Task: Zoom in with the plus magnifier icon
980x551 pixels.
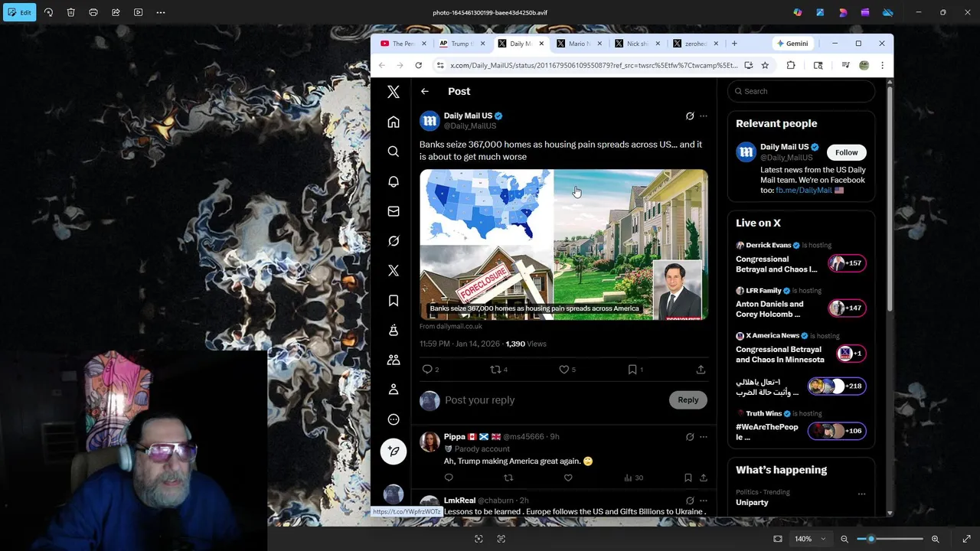Action: (935, 539)
